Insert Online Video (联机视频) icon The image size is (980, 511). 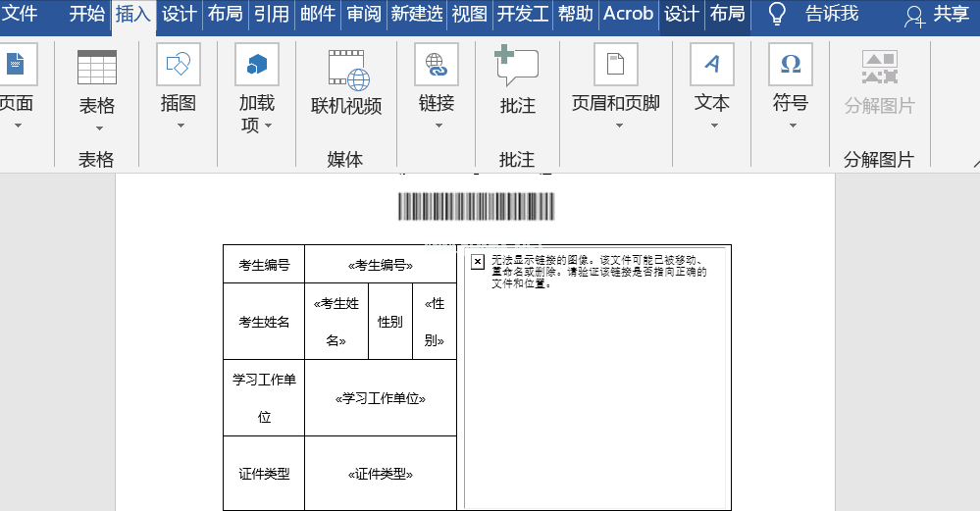[347, 71]
